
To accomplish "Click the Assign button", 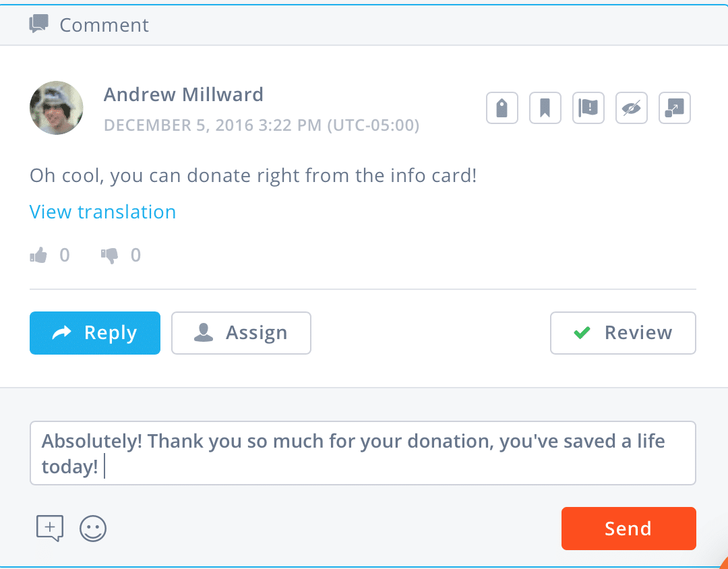I will tap(241, 333).
